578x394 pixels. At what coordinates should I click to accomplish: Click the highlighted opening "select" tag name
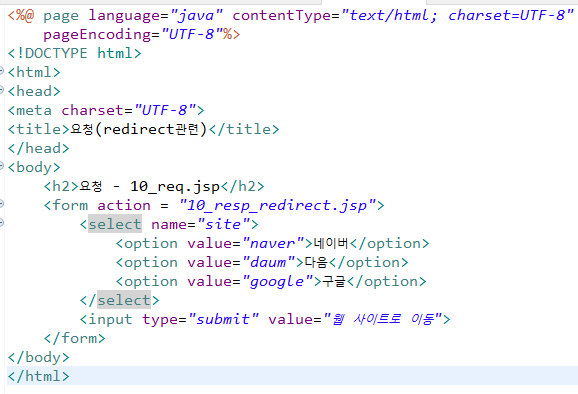(x=115, y=224)
